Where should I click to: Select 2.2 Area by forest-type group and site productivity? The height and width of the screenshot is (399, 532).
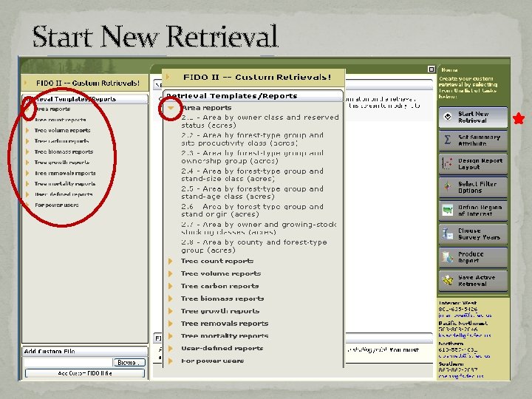pyautogui.click(x=253, y=139)
